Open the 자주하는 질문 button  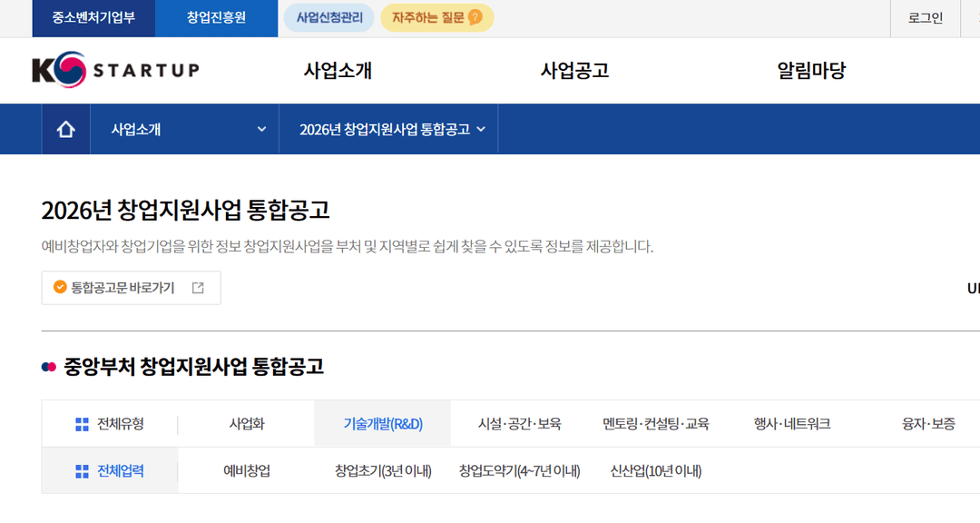436,17
